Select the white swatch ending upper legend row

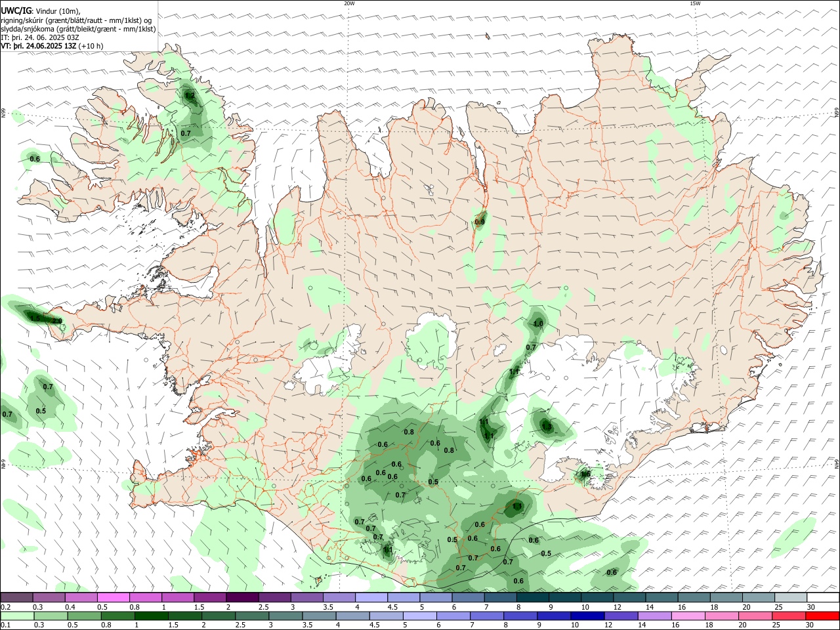[x=823, y=597]
